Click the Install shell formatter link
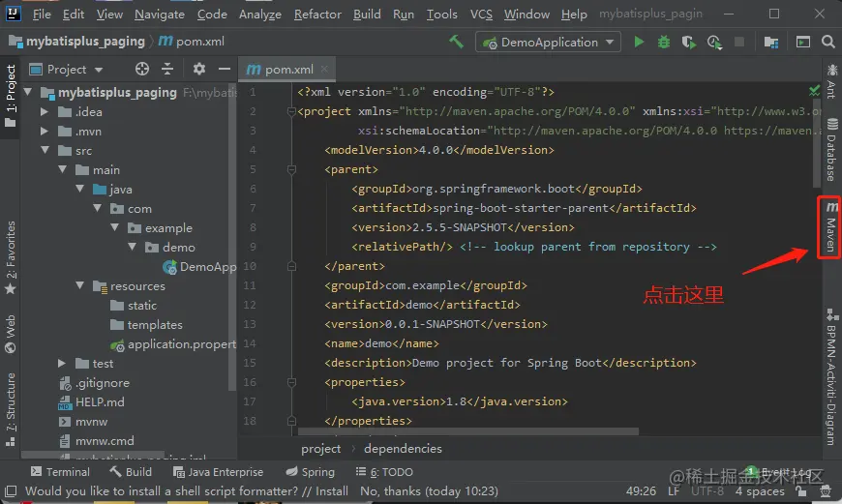The image size is (842, 504). point(331,491)
